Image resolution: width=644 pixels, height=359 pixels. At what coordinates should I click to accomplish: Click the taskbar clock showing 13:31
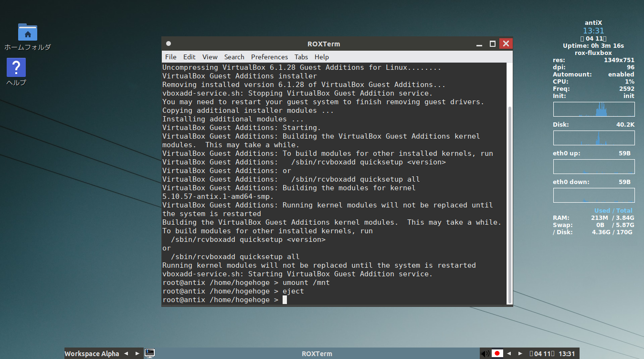pyautogui.click(x=567, y=354)
